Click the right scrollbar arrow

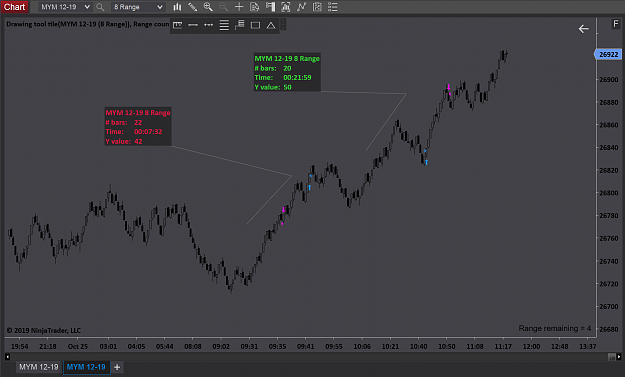(x=618, y=357)
